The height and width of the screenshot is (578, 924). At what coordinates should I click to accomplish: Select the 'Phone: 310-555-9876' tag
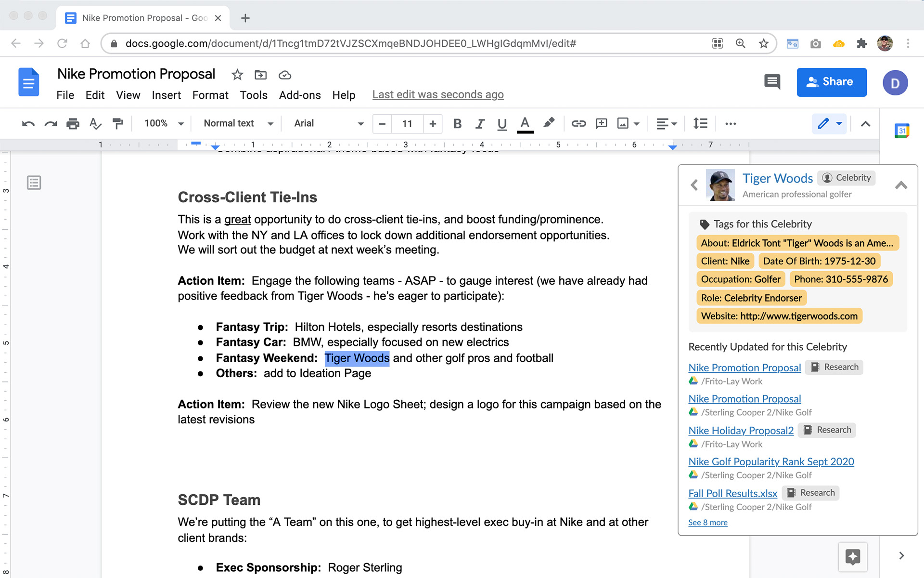point(841,279)
